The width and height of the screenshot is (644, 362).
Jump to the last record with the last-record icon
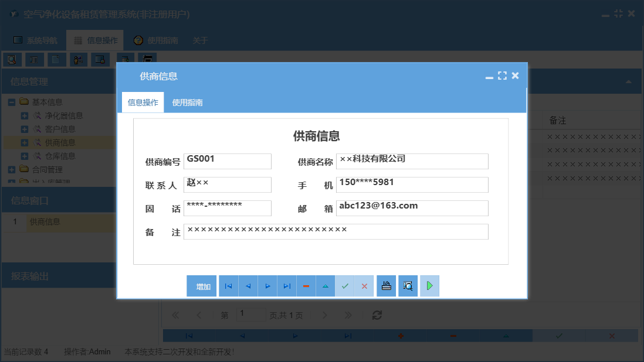(x=286, y=286)
